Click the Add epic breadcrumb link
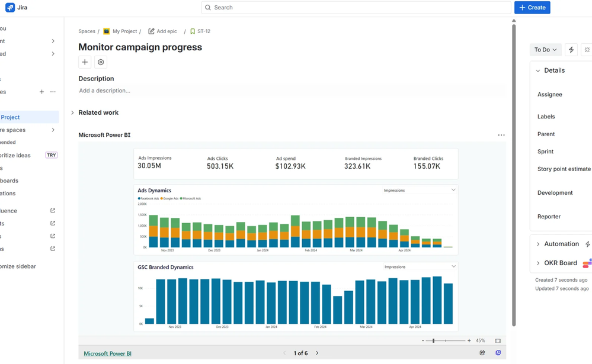592x364 pixels. (167, 31)
